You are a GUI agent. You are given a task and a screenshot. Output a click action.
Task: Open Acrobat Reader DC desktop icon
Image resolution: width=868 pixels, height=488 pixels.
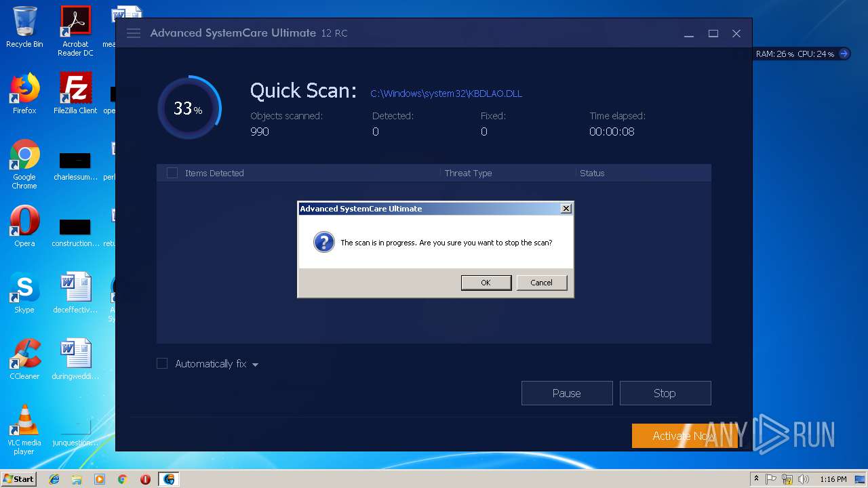(x=75, y=31)
